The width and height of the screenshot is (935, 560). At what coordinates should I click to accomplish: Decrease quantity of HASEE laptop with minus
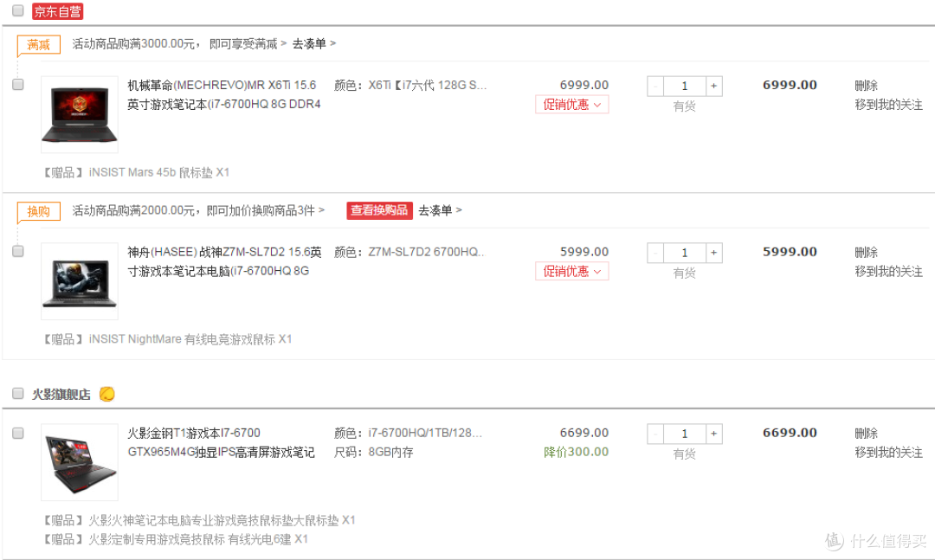pyautogui.click(x=655, y=253)
